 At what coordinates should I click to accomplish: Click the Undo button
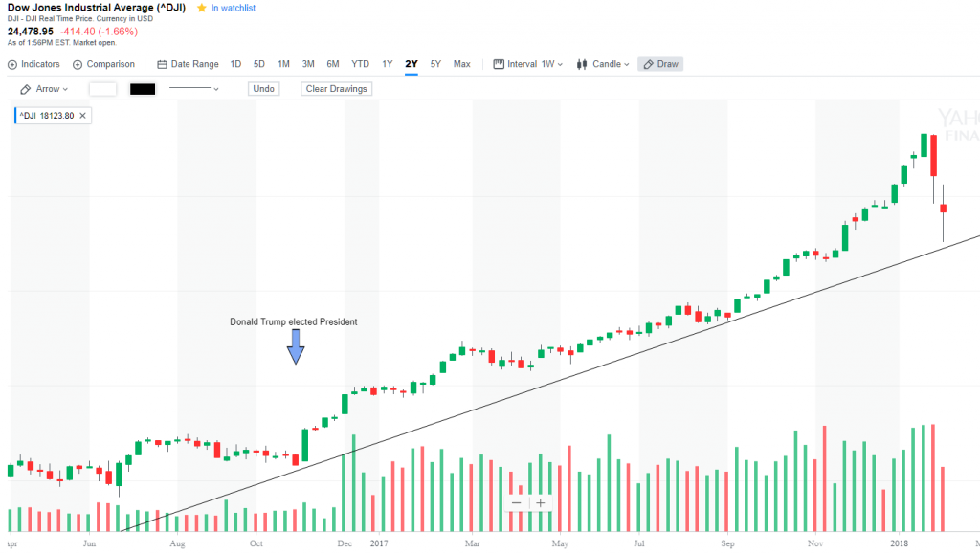[263, 89]
